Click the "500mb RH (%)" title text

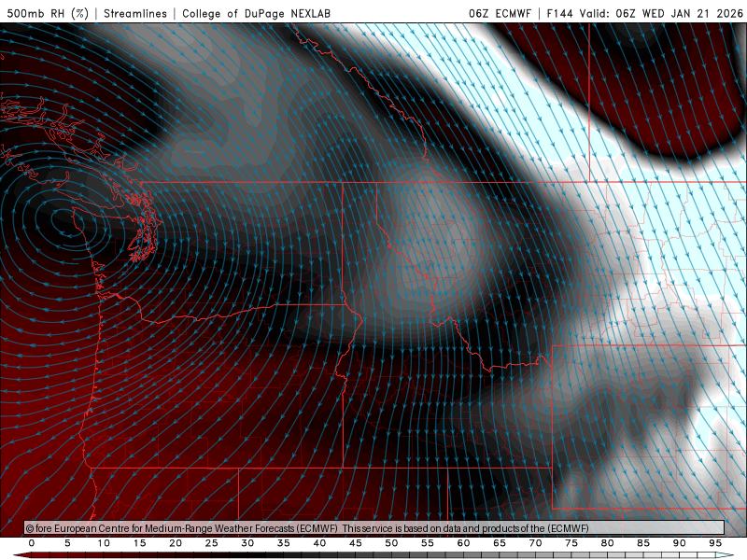(x=48, y=13)
